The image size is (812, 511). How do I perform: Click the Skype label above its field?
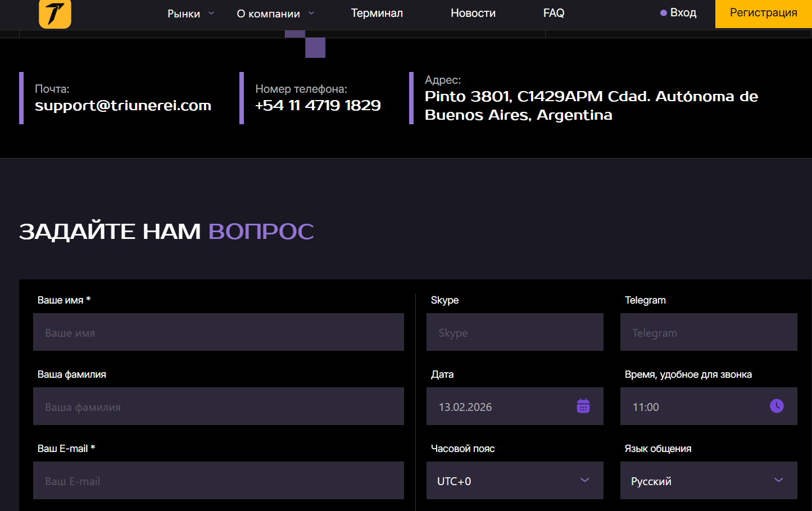click(444, 300)
